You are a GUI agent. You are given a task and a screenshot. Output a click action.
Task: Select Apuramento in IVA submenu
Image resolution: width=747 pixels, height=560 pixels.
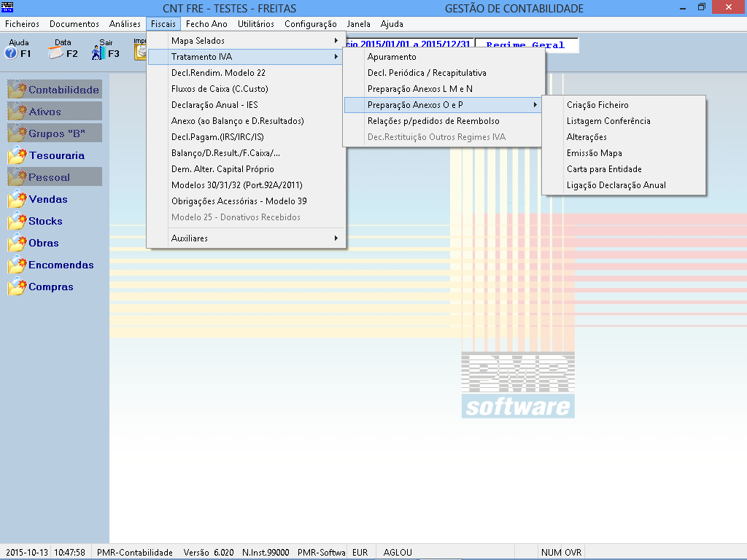(x=443, y=57)
